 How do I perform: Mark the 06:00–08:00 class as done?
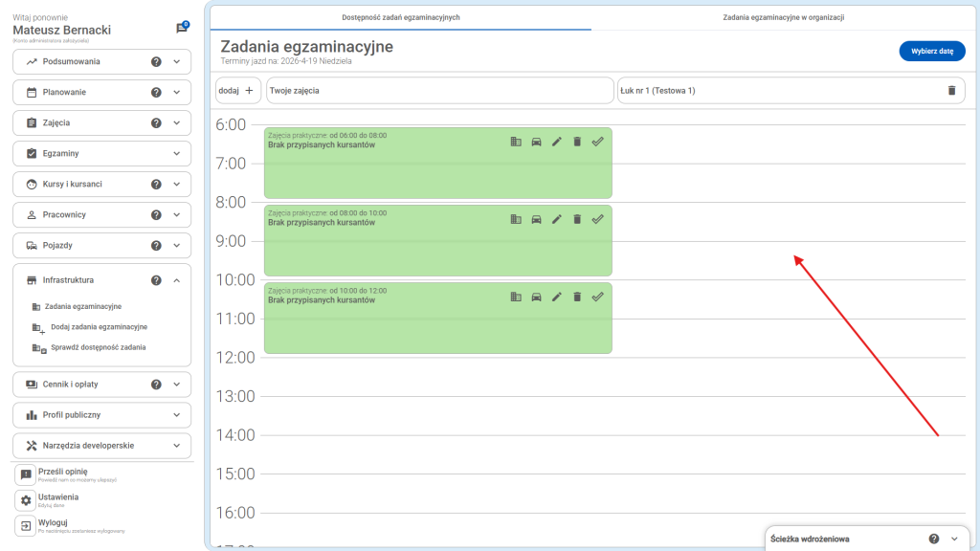click(598, 142)
